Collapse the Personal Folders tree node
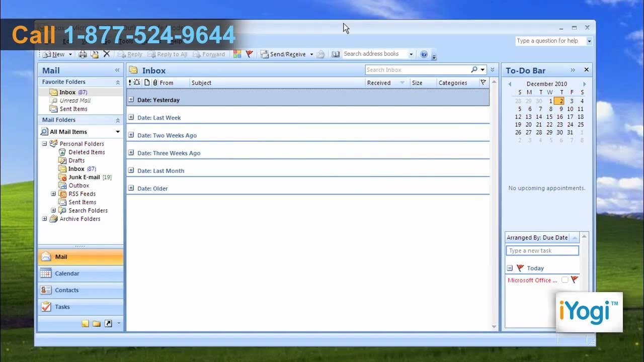644x362 pixels. click(x=44, y=143)
